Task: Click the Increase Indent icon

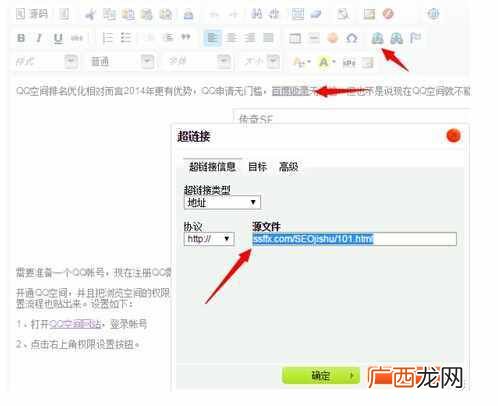Action: point(168,38)
